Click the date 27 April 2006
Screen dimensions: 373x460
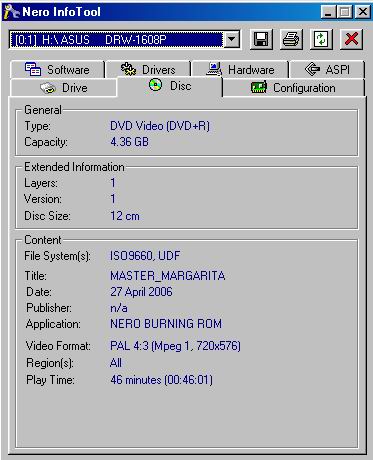click(x=141, y=292)
